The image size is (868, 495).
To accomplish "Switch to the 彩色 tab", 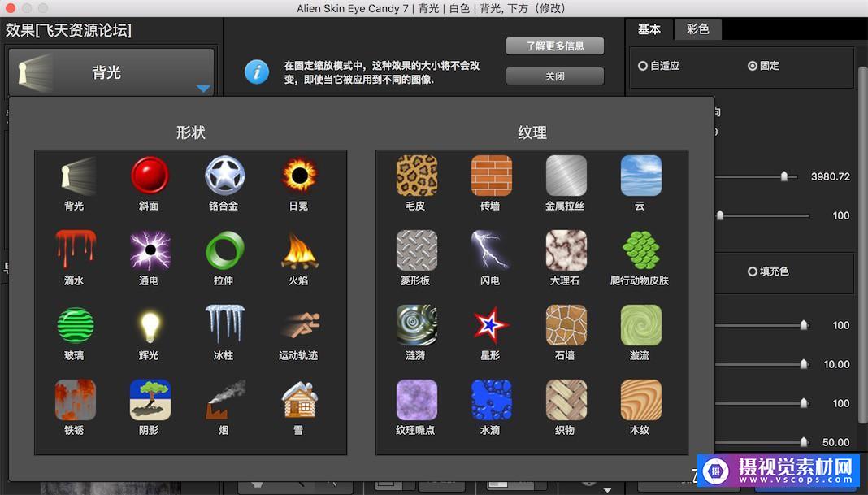I will [x=697, y=29].
